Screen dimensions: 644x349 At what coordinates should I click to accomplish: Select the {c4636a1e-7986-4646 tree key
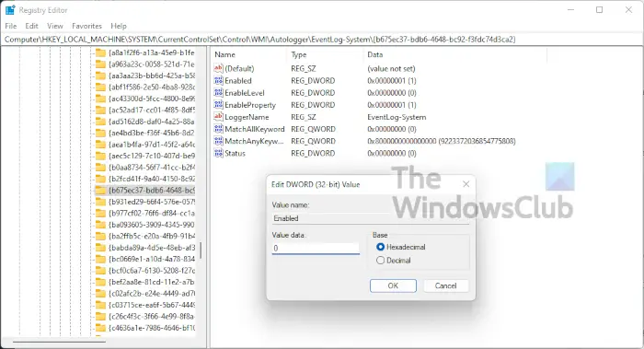tap(152, 328)
